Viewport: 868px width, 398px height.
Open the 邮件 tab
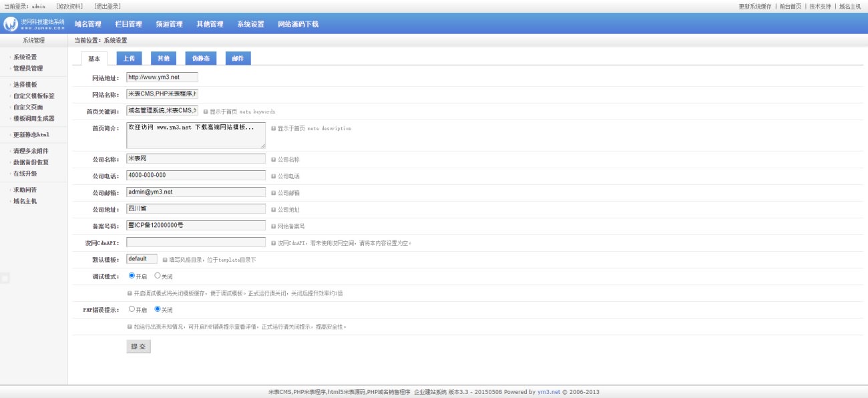(x=238, y=58)
